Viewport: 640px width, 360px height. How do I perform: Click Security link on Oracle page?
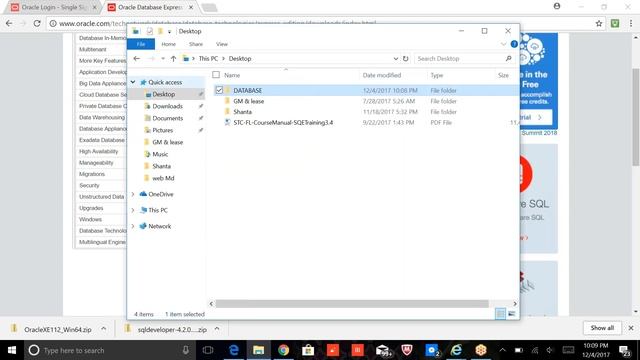coord(89,185)
